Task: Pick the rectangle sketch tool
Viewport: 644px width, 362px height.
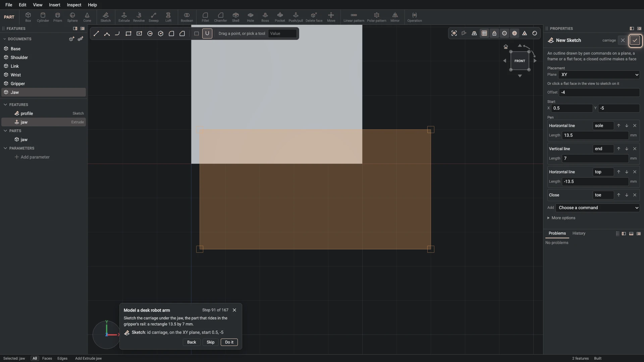Action: coord(128,34)
